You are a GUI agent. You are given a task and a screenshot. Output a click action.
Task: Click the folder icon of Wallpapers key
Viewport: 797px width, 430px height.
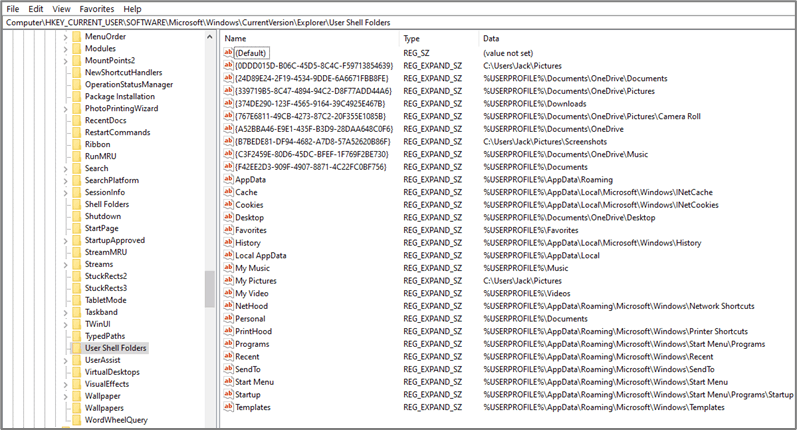(76, 408)
